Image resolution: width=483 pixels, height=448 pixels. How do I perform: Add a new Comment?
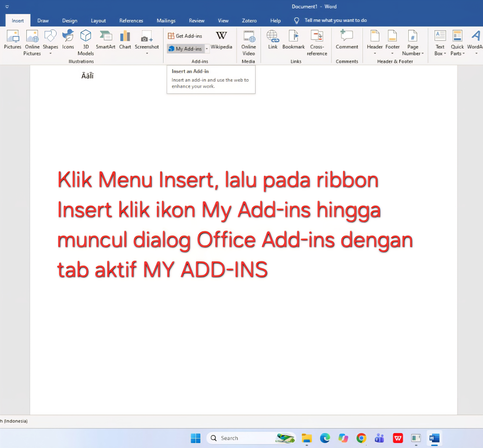click(x=347, y=40)
